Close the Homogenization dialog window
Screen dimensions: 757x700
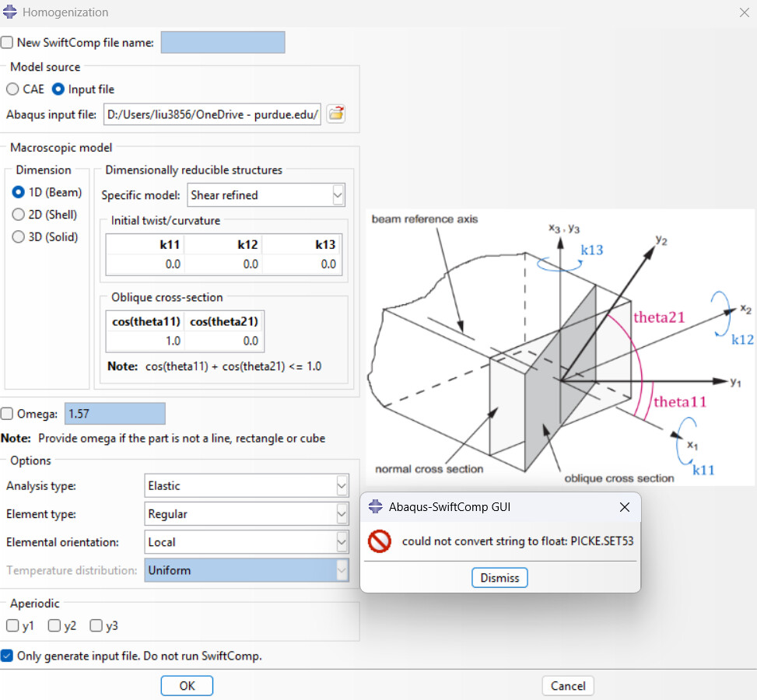coord(741,12)
